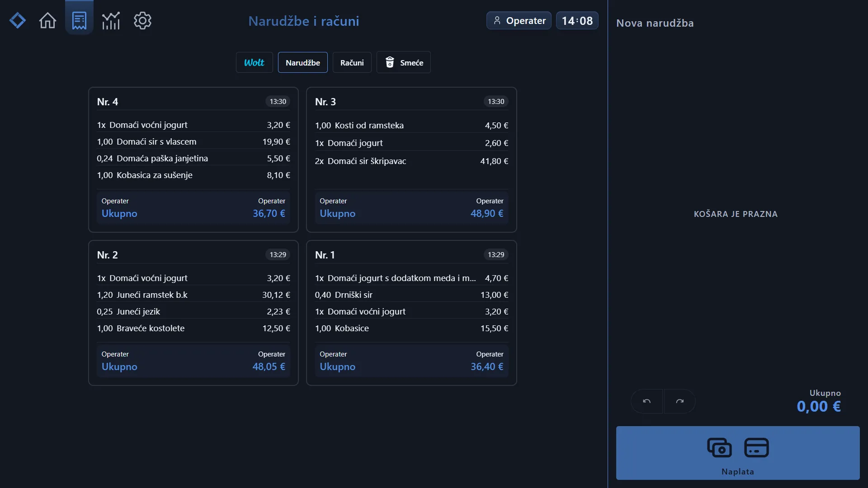The height and width of the screenshot is (488, 868).
Task: Select the Drniški sir row
Action: (x=411, y=295)
